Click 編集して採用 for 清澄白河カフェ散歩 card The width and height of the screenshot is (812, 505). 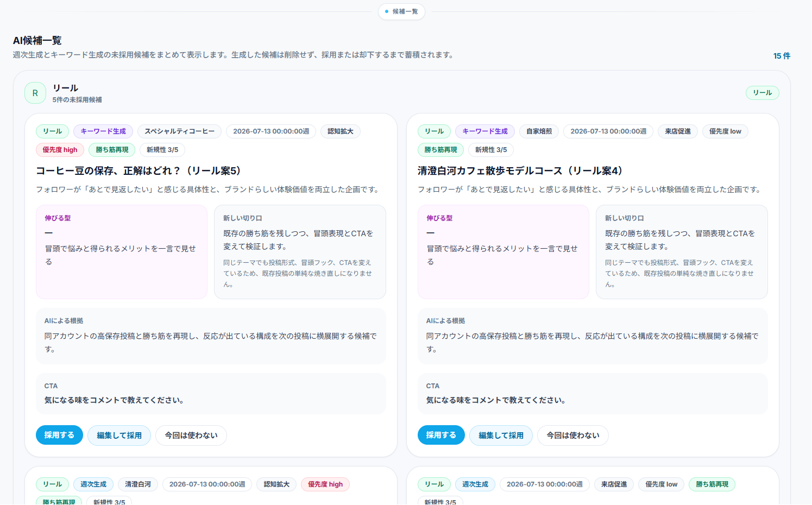(x=501, y=435)
